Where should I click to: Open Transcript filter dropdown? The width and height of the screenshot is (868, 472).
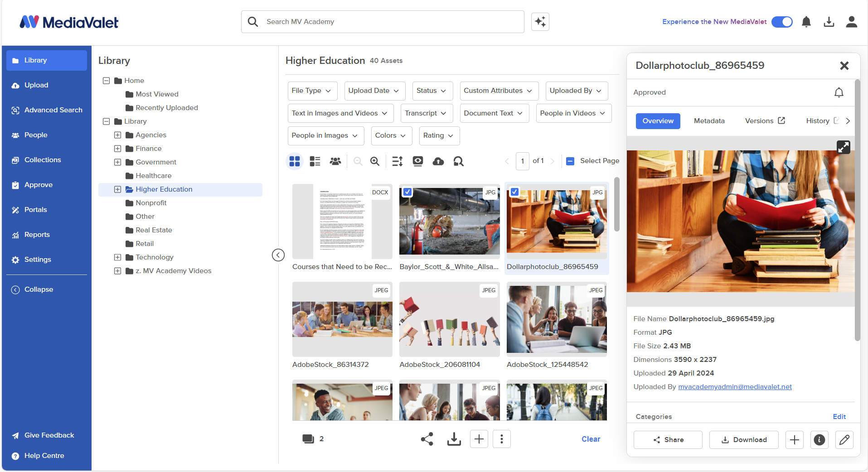click(x=427, y=113)
